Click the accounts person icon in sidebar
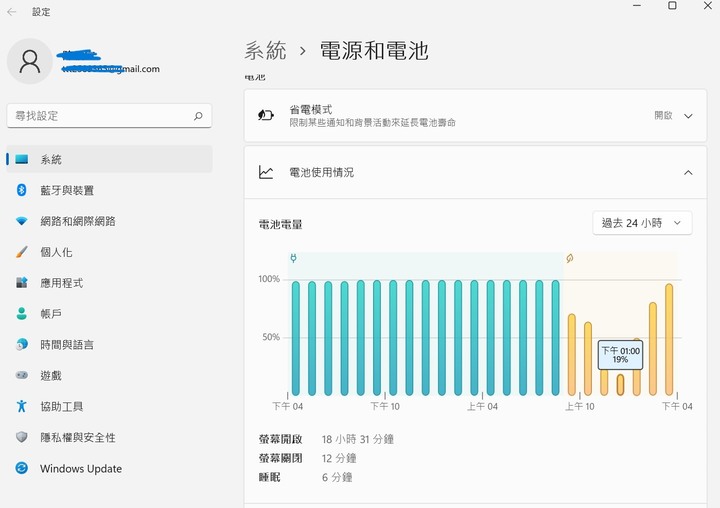 (22, 314)
